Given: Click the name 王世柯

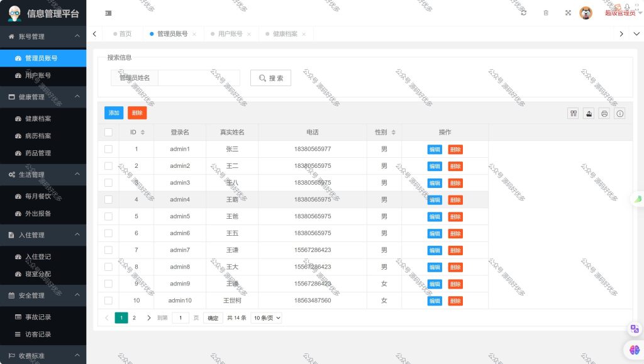Looking at the screenshot, I should coord(232,301).
